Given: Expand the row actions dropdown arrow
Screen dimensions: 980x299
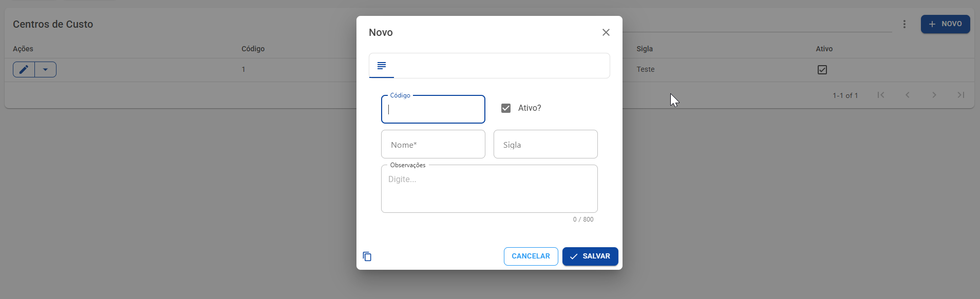Looking at the screenshot, I should tap(45, 69).
